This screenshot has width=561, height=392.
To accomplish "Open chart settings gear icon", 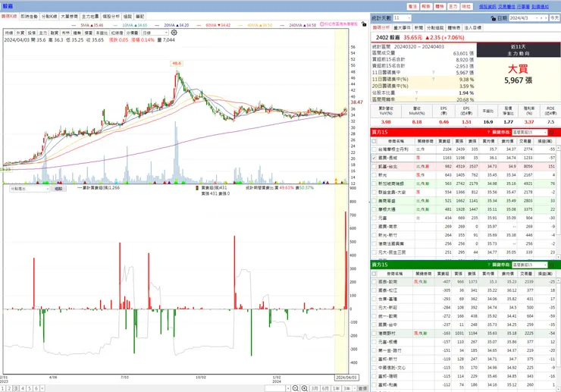I will pyautogui.click(x=174, y=33).
